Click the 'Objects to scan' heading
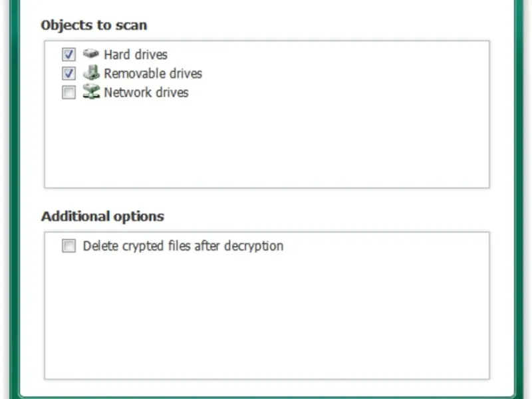This screenshot has height=399, width=532. (94, 25)
